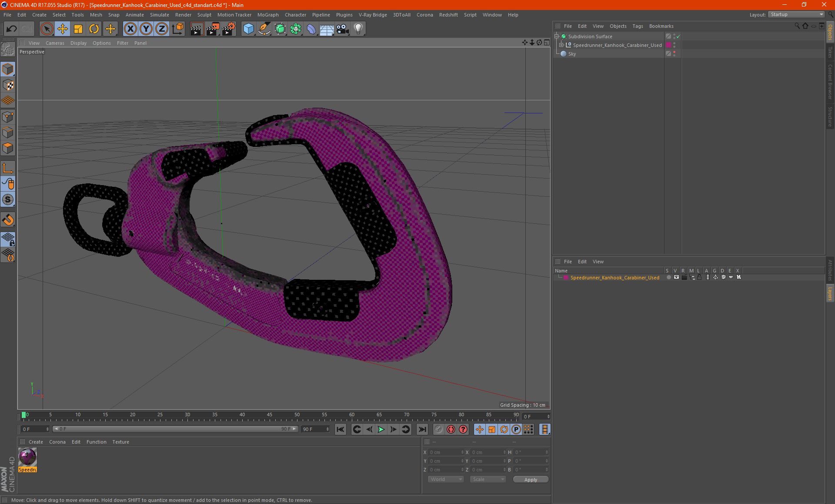
Task: Click the carabiner object's layer color swatch
Action: [x=668, y=45]
